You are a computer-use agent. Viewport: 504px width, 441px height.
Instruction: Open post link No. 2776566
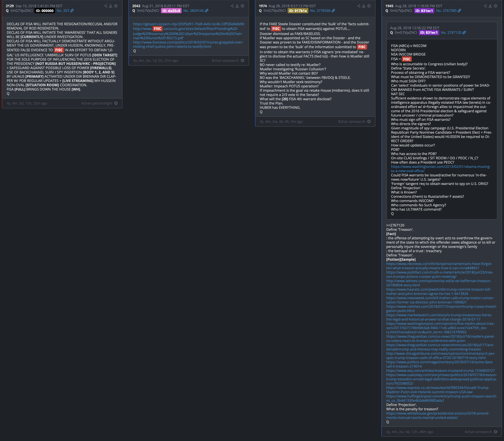pos(322,10)
